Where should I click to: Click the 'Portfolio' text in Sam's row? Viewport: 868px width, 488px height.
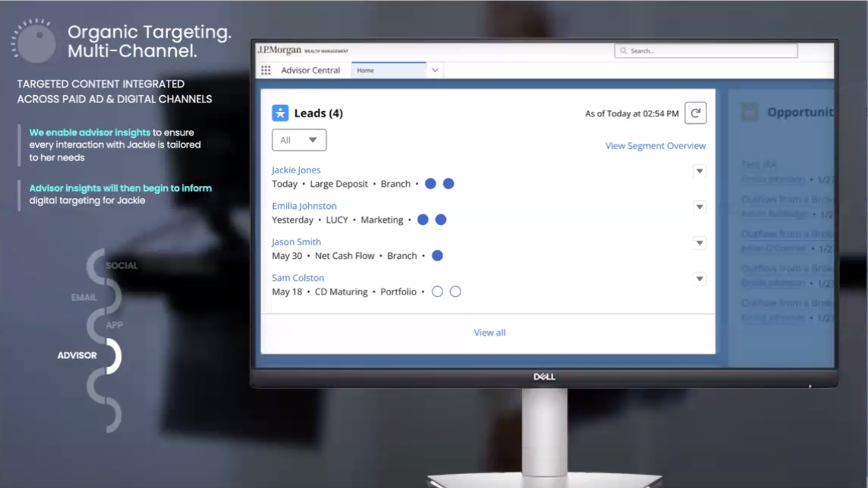tap(398, 292)
